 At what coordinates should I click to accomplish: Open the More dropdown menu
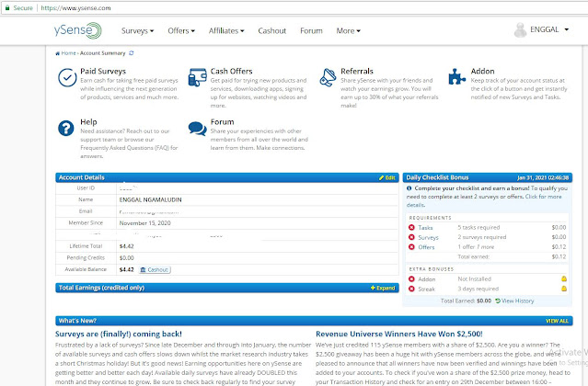point(349,30)
